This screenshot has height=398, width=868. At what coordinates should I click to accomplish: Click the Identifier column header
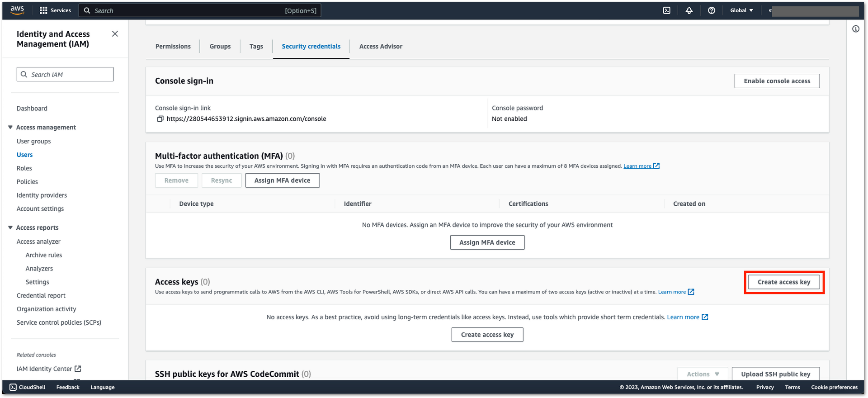point(358,204)
